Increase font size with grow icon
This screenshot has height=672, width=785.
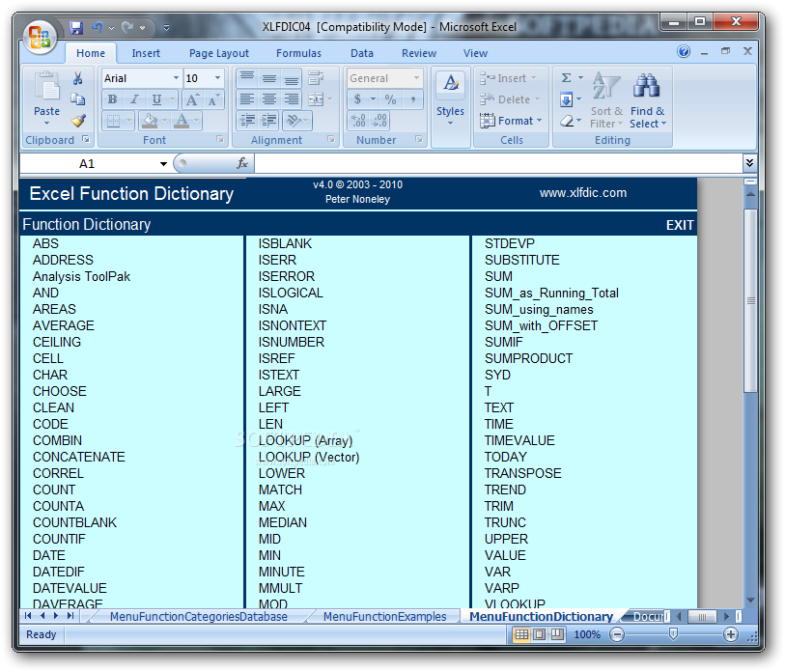pyautogui.click(x=192, y=99)
